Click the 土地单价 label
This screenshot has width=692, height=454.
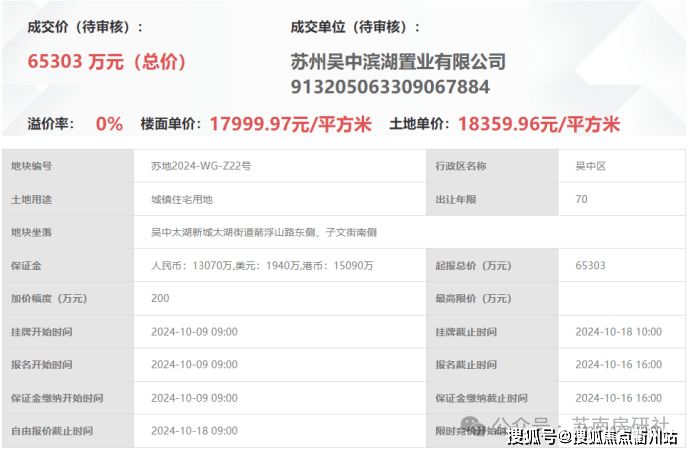pos(419,124)
